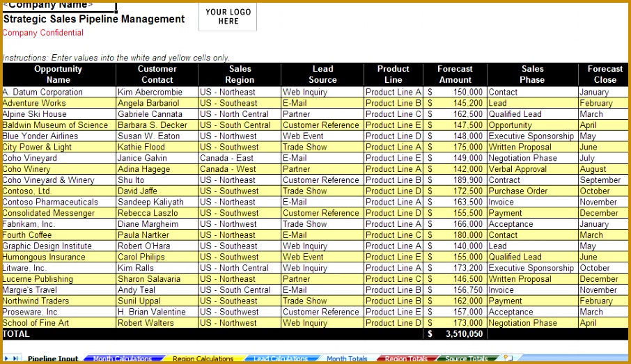Switch to the Region Calculations sheet tab
The height and width of the screenshot is (364, 631).
pyautogui.click(x=203, y=358)
